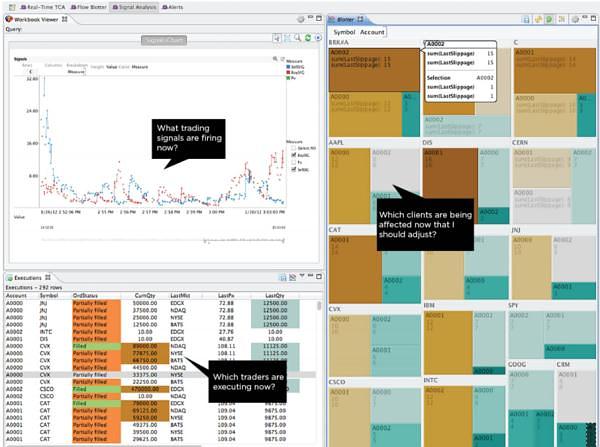Screen dimensions: 600x447
Task: Sort by the Account column header
Action: pos(16,295)
